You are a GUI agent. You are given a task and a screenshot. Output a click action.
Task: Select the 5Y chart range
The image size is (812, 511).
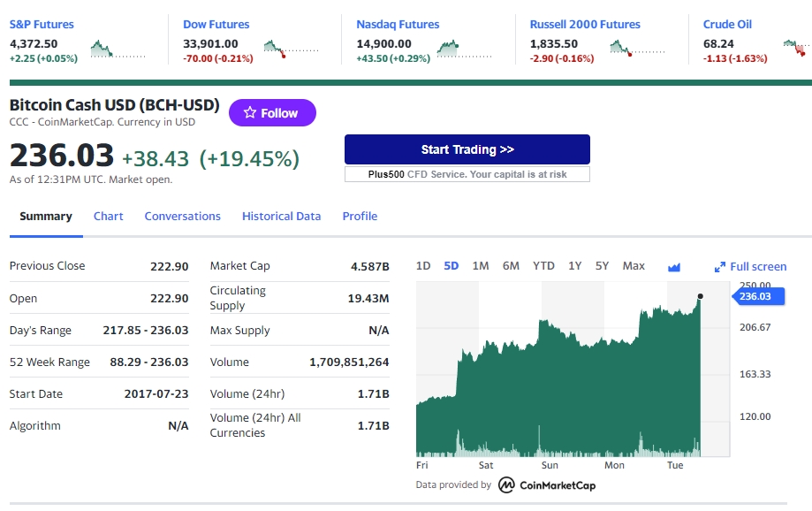coord(602,266)
